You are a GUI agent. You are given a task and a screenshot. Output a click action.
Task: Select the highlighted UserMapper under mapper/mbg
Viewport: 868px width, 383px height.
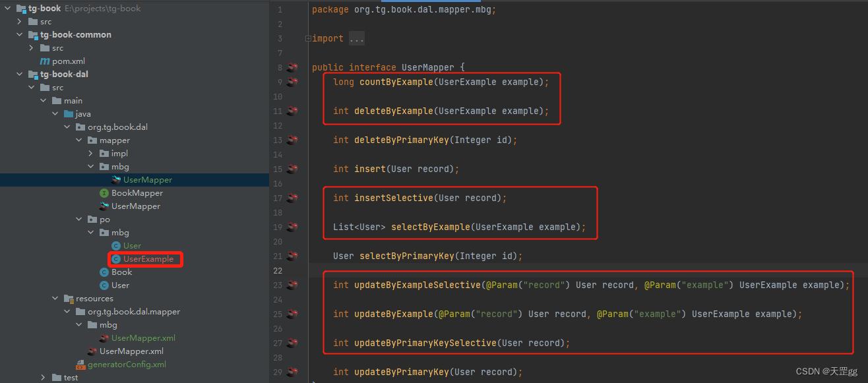pos(148,180)
